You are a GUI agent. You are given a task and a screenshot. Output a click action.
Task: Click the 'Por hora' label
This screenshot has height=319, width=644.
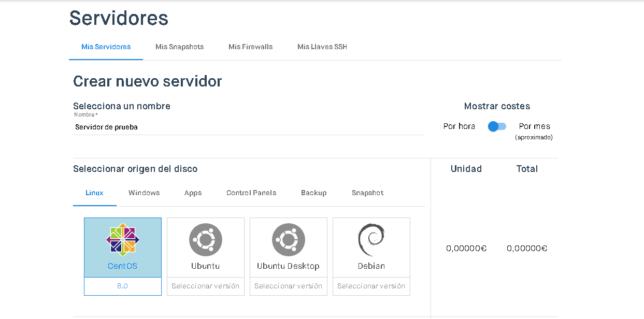click(460, 126)
